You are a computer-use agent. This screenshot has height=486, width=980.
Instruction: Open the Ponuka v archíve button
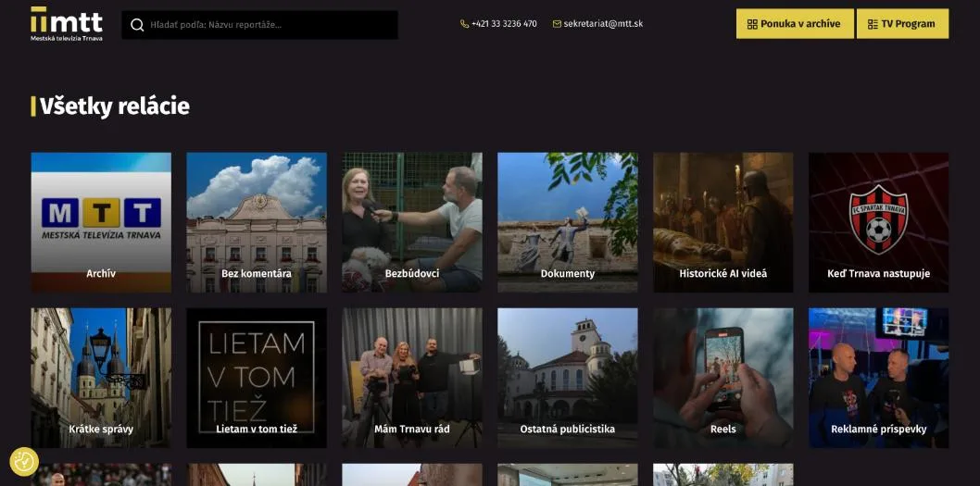[x=795, y=24]
